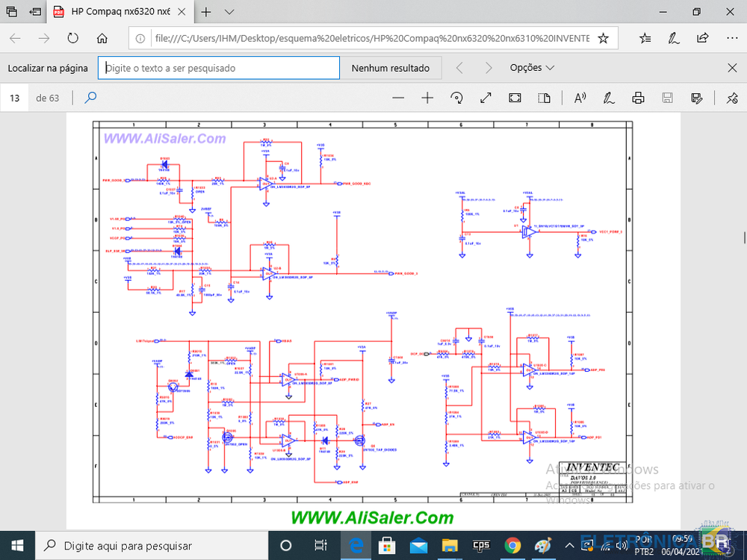The image size is (747, 560).
Task: Open the PDF search magnifier
Action: pos(90,98)
